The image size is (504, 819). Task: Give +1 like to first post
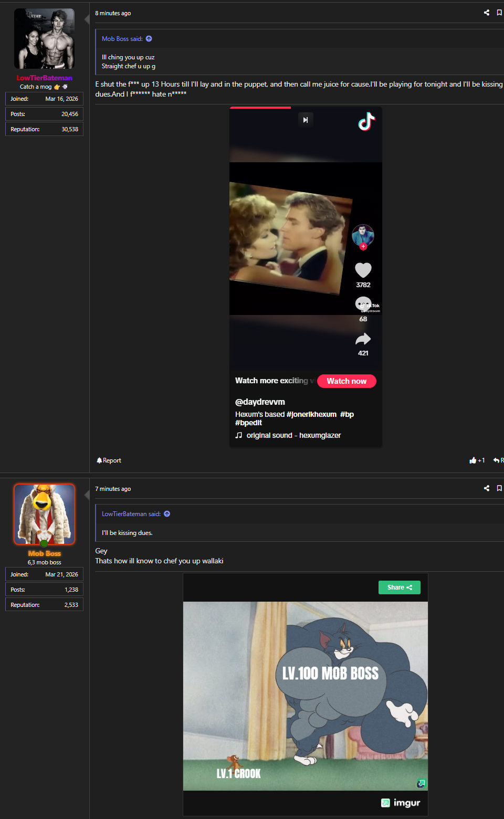(477, 460)
